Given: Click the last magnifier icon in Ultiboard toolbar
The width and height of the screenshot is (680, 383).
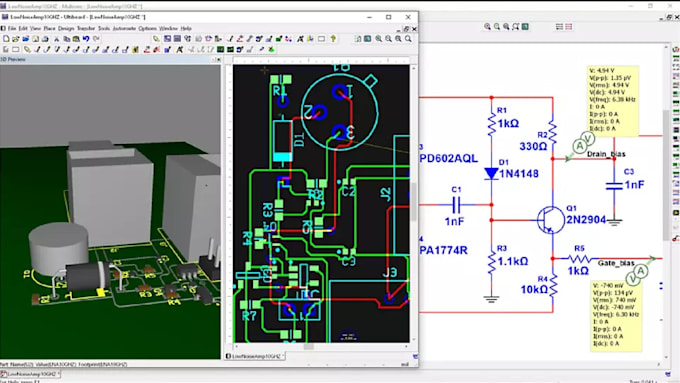Looking at the screenshot, I should 408,39.
